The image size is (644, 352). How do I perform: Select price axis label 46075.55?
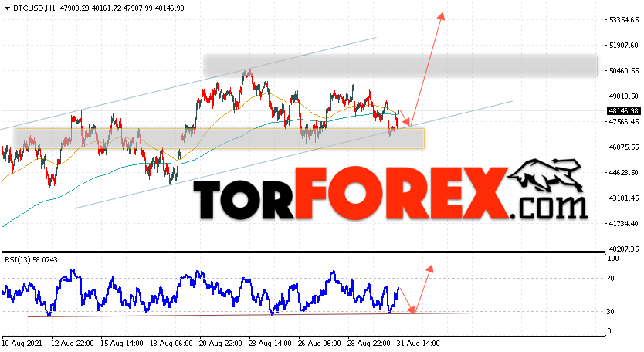coord(624,147)
